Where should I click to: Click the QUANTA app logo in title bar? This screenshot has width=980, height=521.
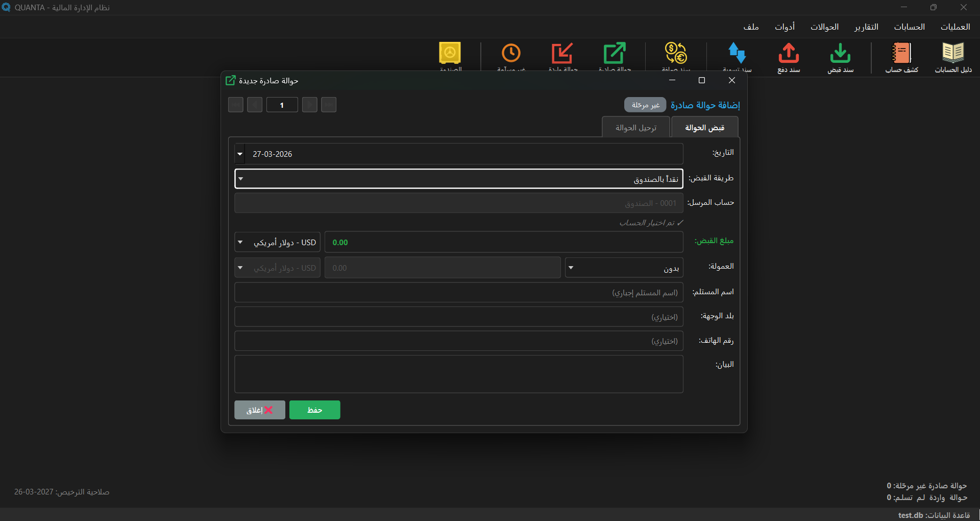[x=6, y=7]
